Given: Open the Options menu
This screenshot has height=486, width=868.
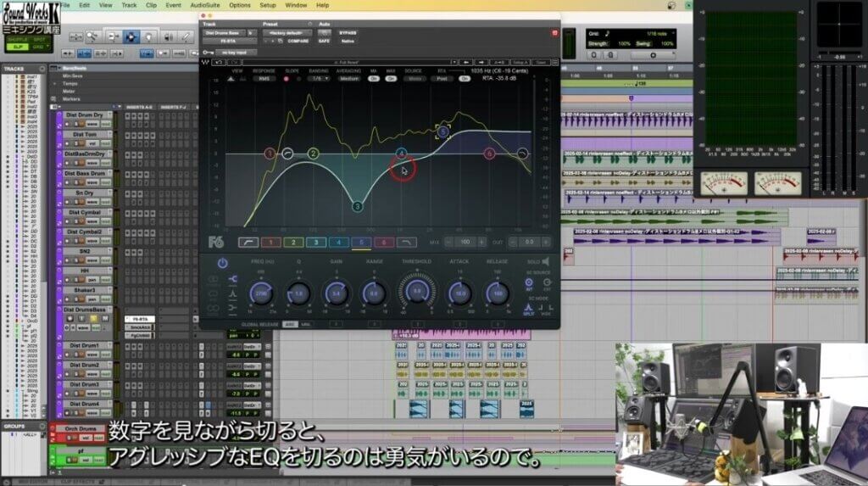Looking at the screenshot, I should 240,5.
